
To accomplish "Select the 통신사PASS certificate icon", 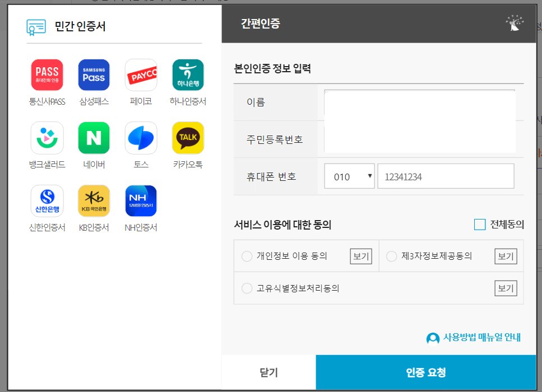I will click(47, 75).
